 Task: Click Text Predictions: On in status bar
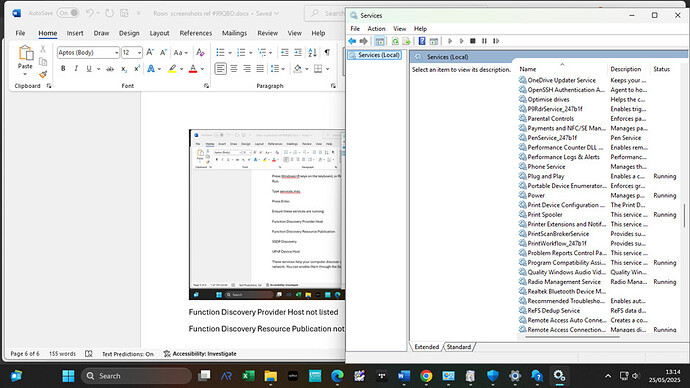128,354
